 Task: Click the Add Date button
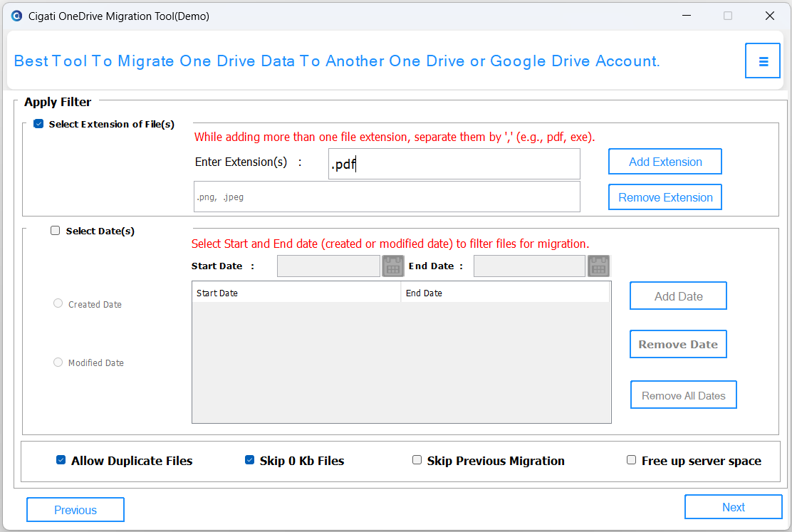click(x=678, y=296)
